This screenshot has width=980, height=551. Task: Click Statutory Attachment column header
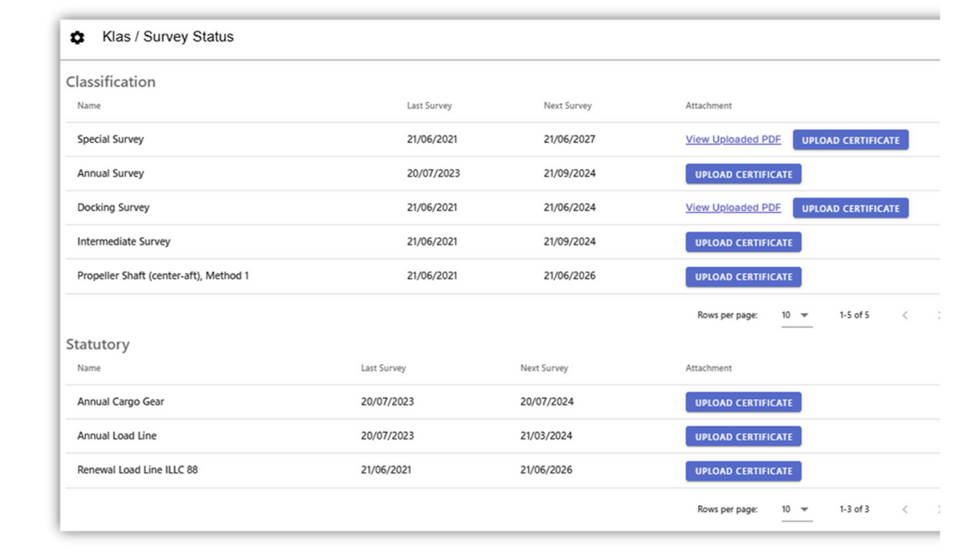pos(709,368)
